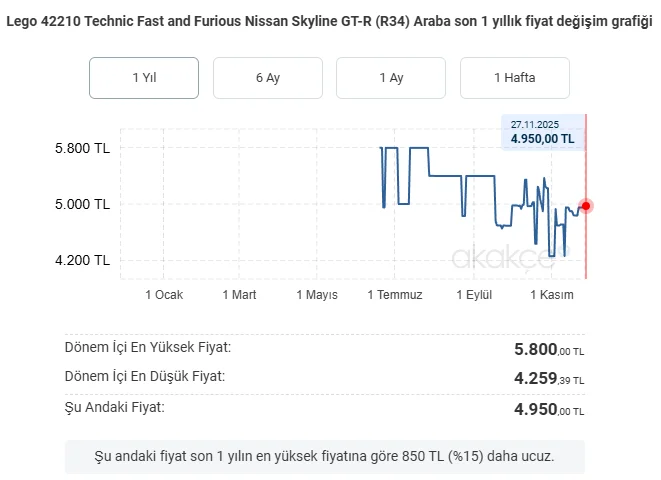Choose the 1 Hafta time range

pyautogui.click(x=514, y=78)
